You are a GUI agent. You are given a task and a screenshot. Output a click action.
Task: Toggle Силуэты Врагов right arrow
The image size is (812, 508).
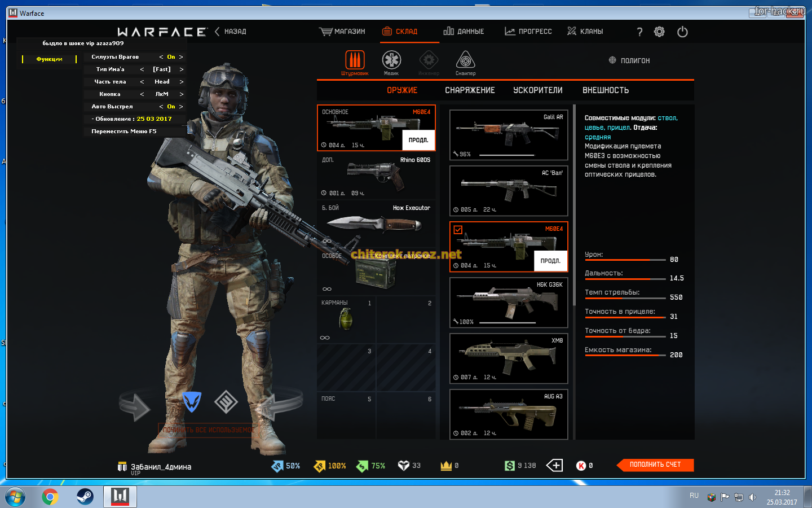[x=181, y=57]
